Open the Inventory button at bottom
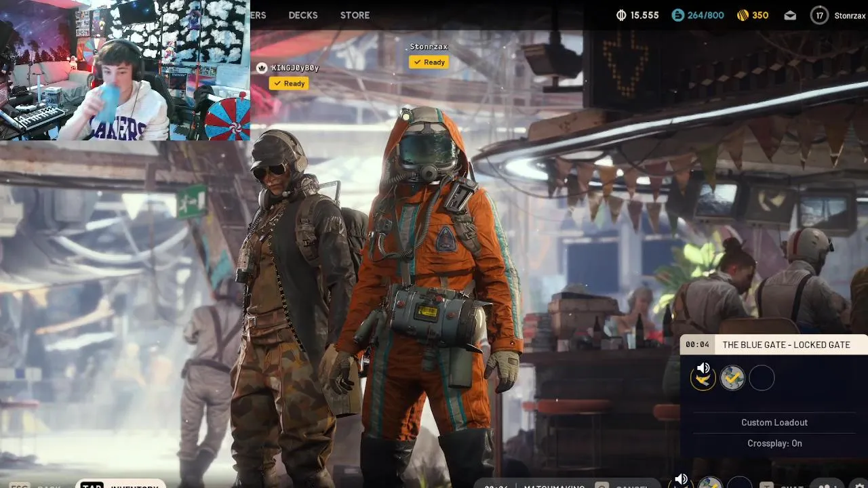Screen dimensions: 868x488 tap(121, 484)
